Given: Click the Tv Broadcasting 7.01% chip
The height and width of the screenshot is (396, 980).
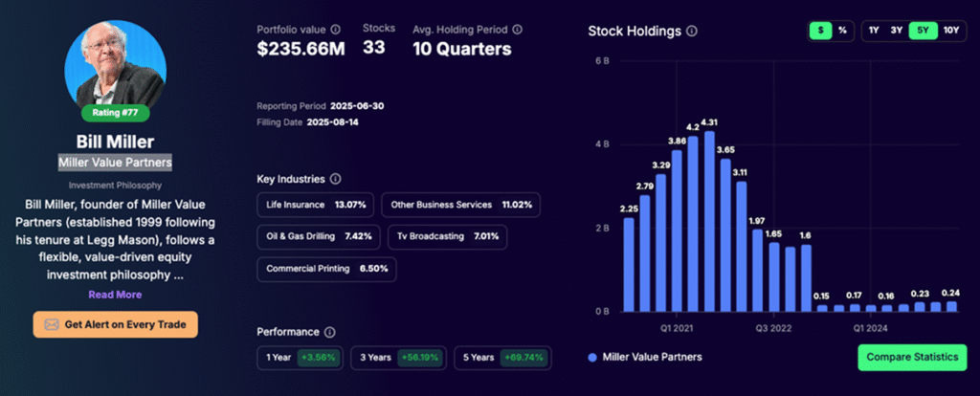Looking at the screenshot, I should 448,236.
